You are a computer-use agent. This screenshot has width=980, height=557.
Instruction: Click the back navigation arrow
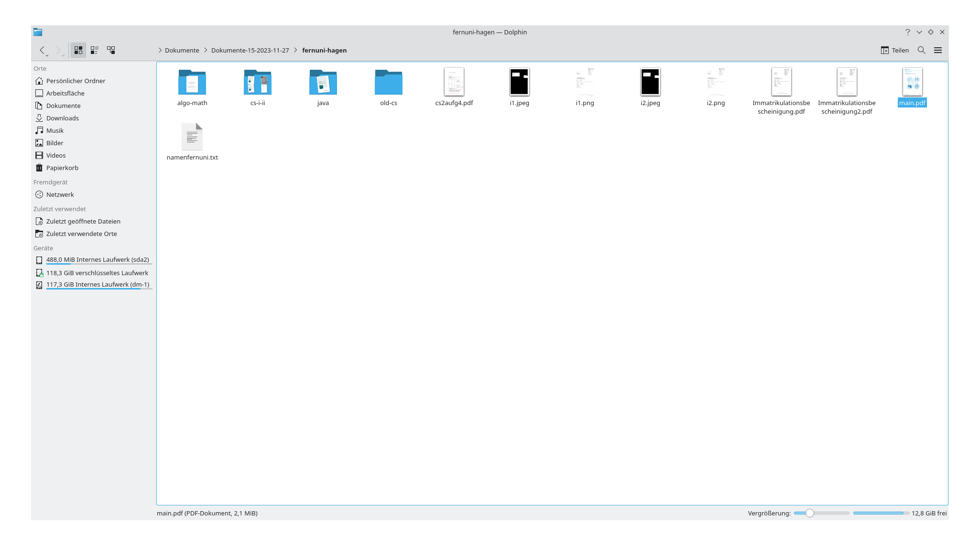click(x=42, y=50)
